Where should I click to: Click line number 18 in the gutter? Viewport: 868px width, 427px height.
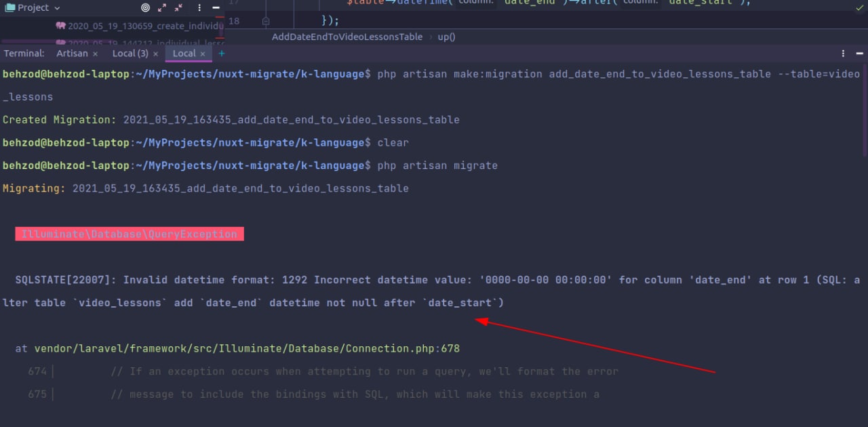(x=233, y=21)
